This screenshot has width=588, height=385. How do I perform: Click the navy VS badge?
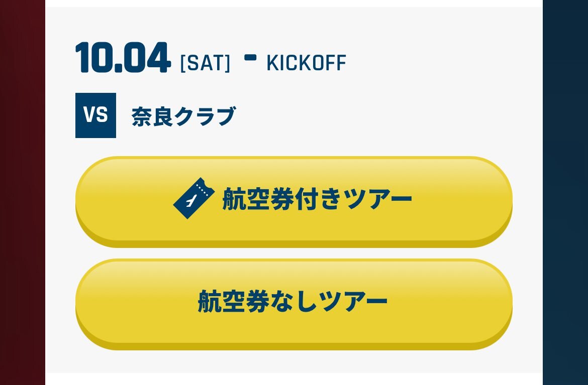95,115
